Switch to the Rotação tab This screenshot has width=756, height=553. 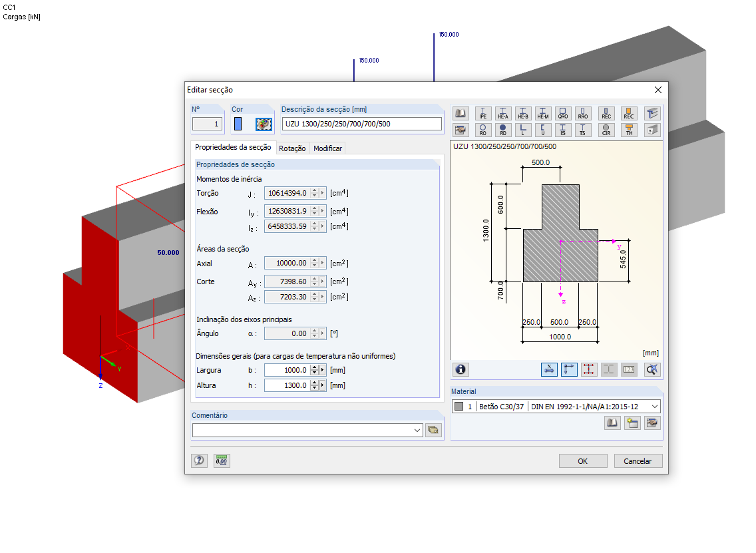click(x=292, y=148)
